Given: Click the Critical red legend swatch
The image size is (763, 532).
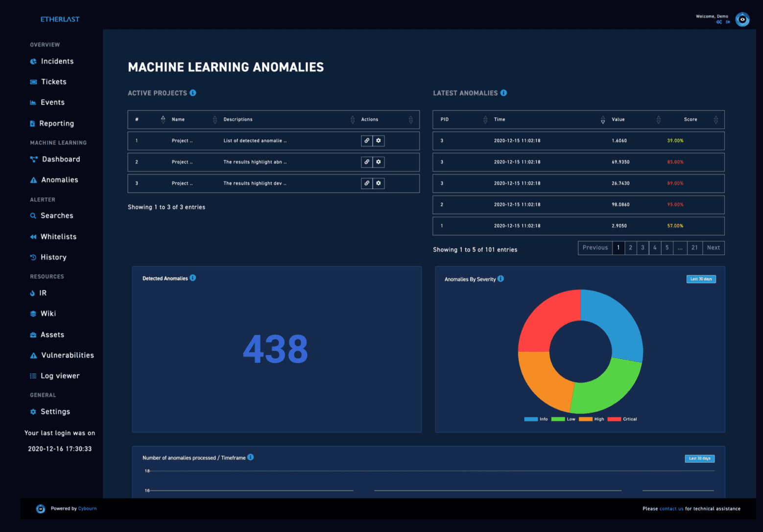Looking at the screenshot, I should click(614, 419).
